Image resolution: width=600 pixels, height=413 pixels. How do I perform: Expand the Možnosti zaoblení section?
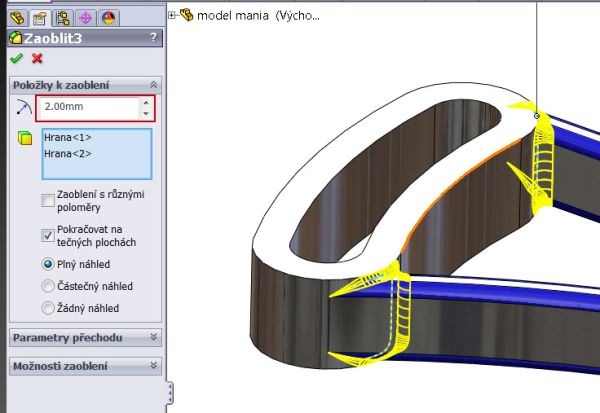click(x=153, y=366)
